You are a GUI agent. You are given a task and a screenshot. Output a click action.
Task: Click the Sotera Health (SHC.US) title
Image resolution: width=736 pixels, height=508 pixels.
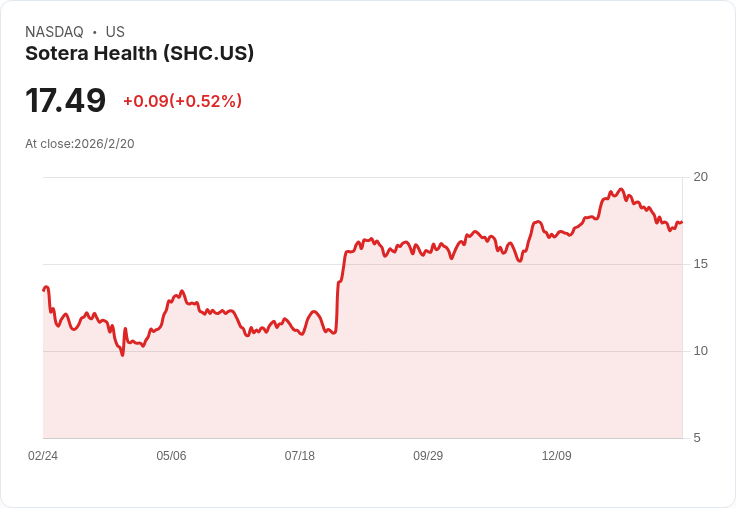point(139,54)
